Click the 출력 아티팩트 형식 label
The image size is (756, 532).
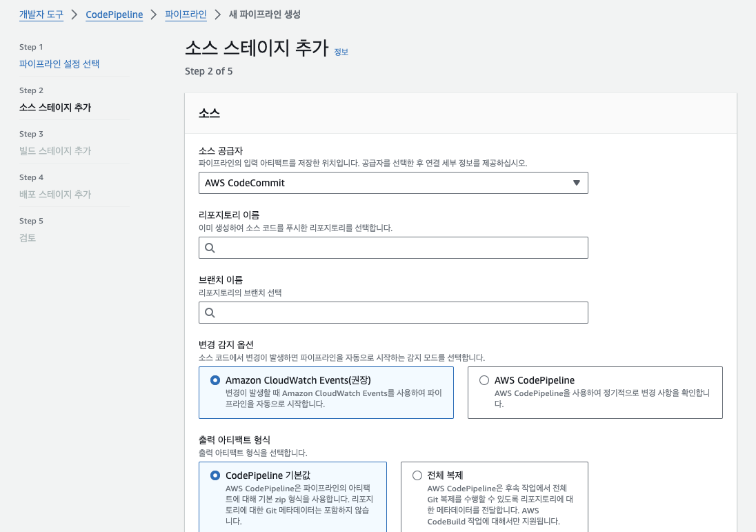click(235, 440)
